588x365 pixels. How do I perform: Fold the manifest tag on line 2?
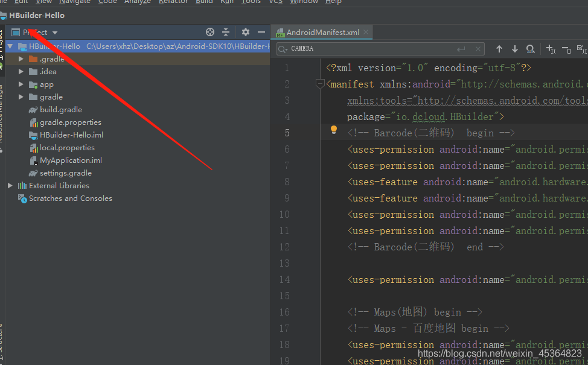click(x=320, y=84)
